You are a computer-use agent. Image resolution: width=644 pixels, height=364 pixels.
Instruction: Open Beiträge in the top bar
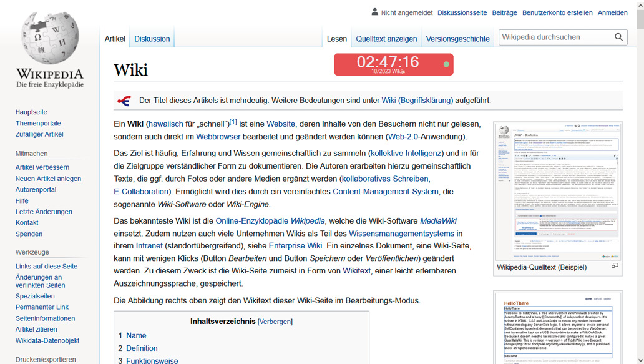point(504,12)
